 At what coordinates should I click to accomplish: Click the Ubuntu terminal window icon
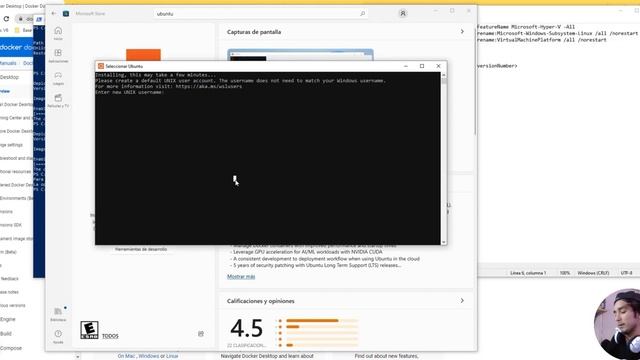coord(101,66)
